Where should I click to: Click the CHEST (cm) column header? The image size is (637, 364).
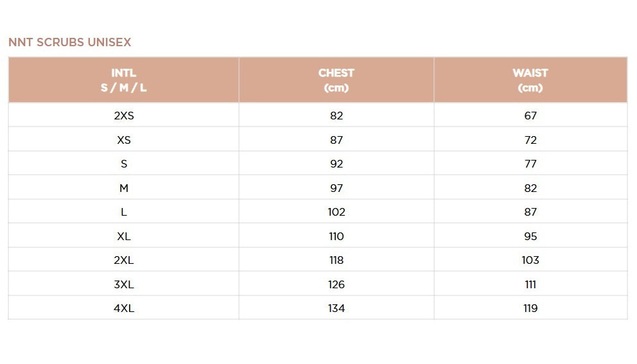336,80
